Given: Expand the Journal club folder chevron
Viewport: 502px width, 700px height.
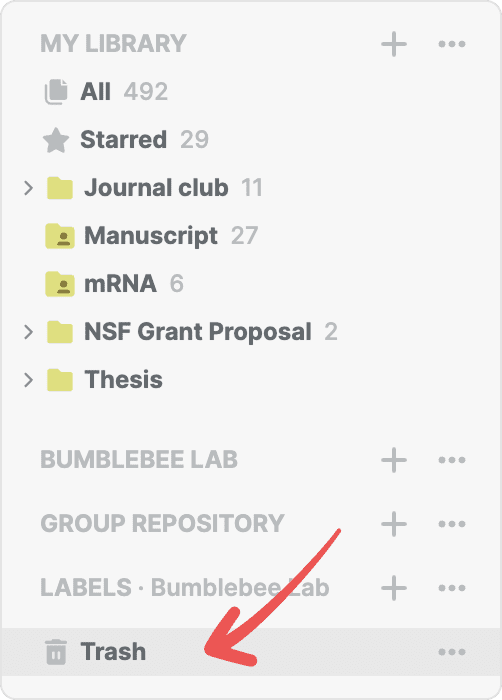Looking at the screenshot, I should (28, 188).
